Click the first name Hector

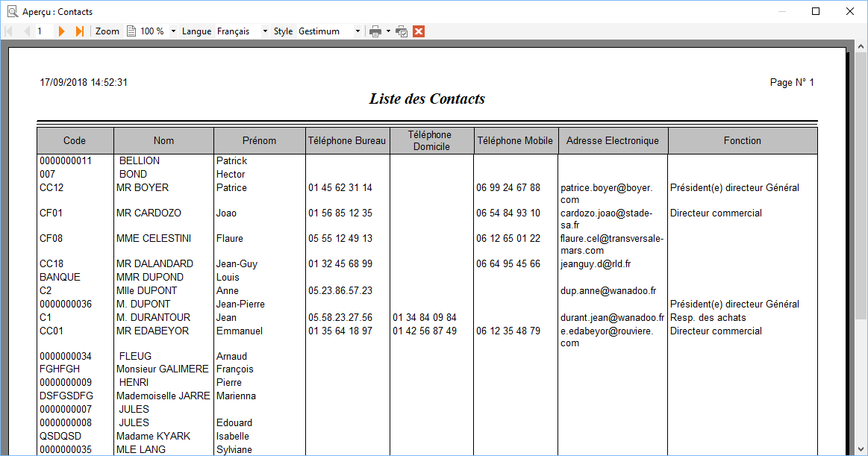(x=231, y=175)
